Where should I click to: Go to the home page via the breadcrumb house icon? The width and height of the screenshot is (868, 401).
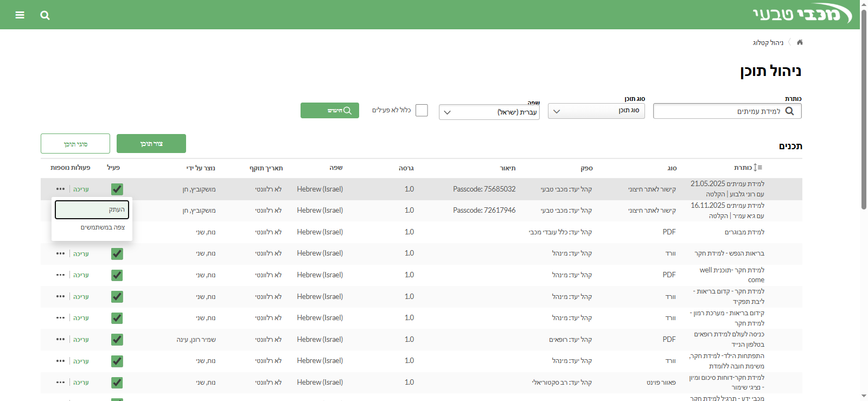point(800,42)
